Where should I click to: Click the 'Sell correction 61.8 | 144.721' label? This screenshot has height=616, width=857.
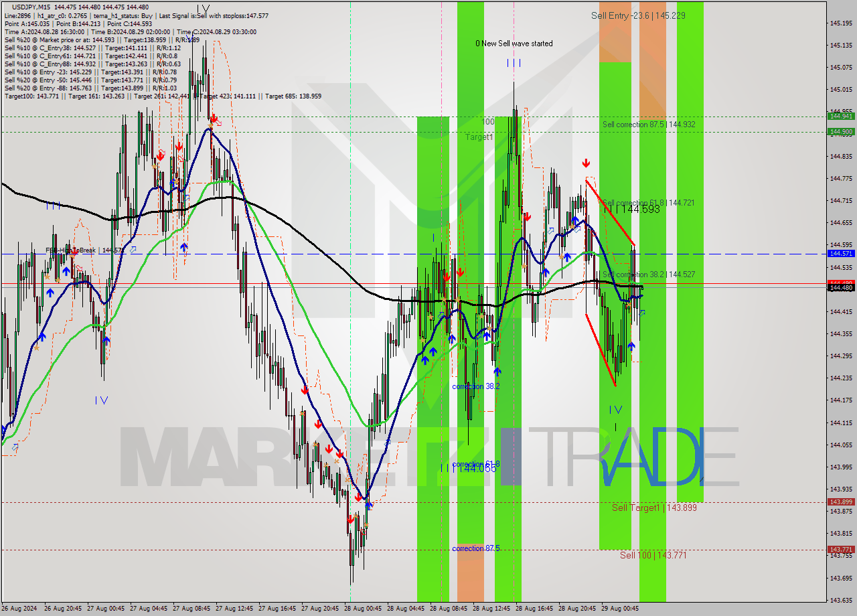(x=648, y=202)
